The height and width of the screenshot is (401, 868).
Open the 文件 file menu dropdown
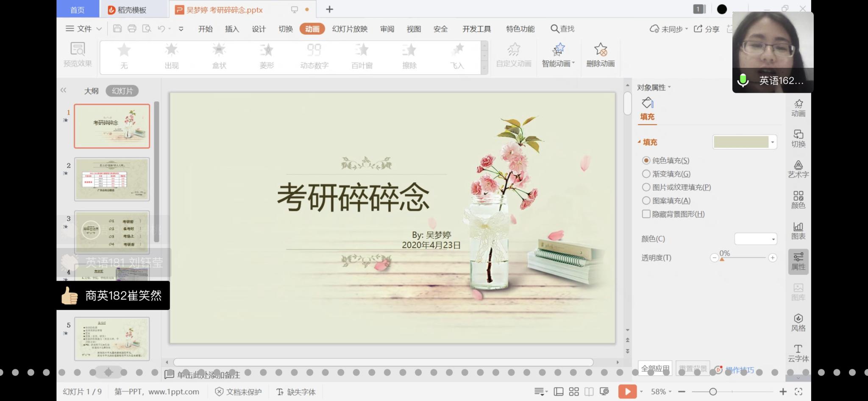pyautogui.click(x=84, y=29)
